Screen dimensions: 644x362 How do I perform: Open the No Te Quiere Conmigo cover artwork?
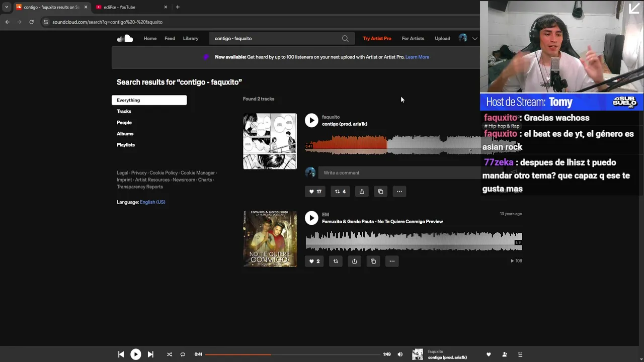click(270, 239)
